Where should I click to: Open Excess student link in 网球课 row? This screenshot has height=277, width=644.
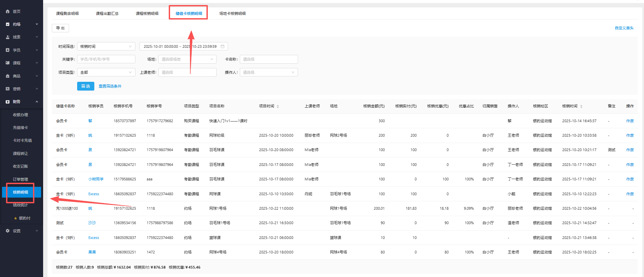pos(94,194)
